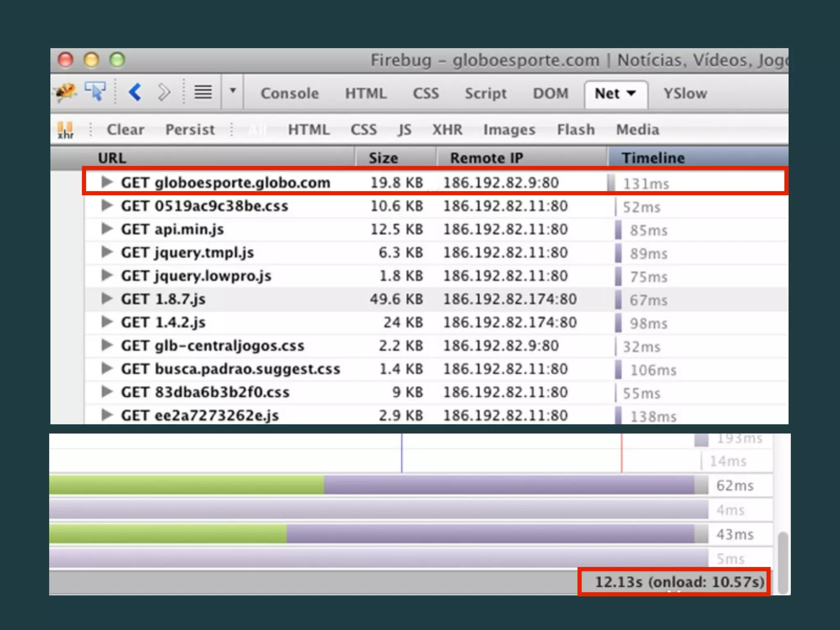Click the forward navigation arrow icon
The height and width of the screenshot is (630, 840).
point(164,92)
